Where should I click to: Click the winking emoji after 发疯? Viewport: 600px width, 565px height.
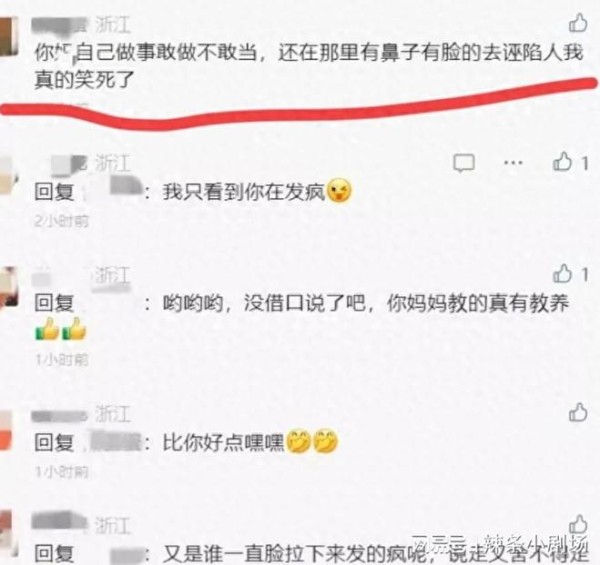[339, 191]
